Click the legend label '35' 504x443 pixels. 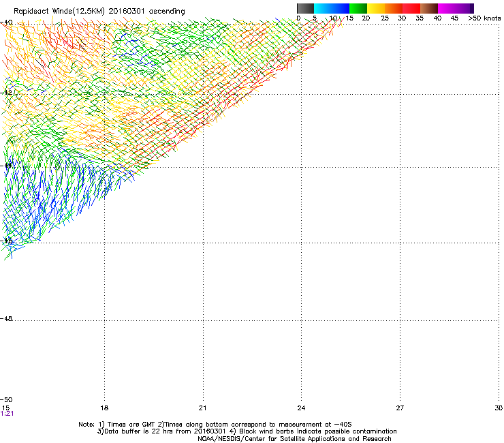coord(420,18)
